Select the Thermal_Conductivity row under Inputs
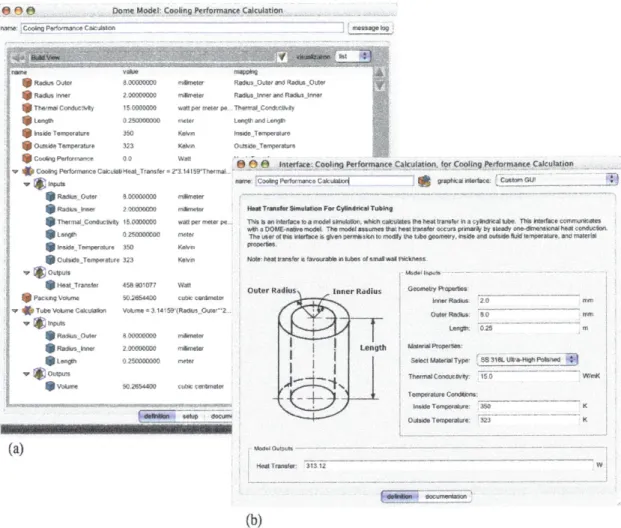The image size is (621, 528). click(x=137, y=222)
